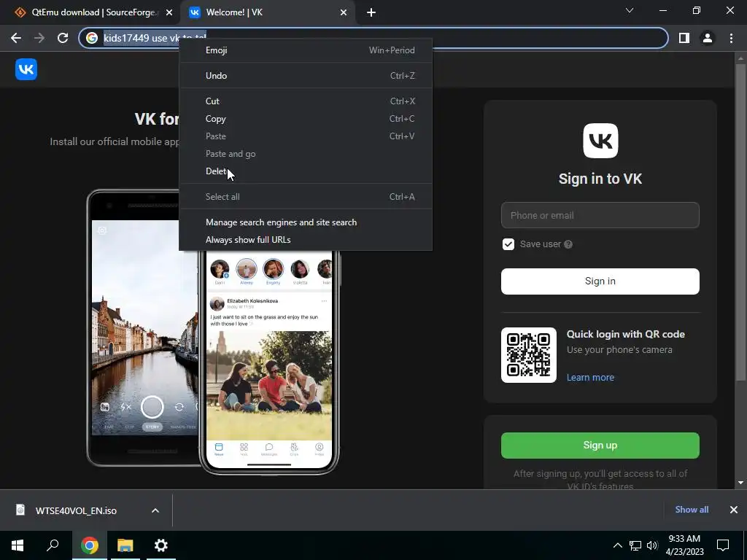Close the downloads bar with the X
This screenshot has width=747, height=560.
click(x=734, y=510)
